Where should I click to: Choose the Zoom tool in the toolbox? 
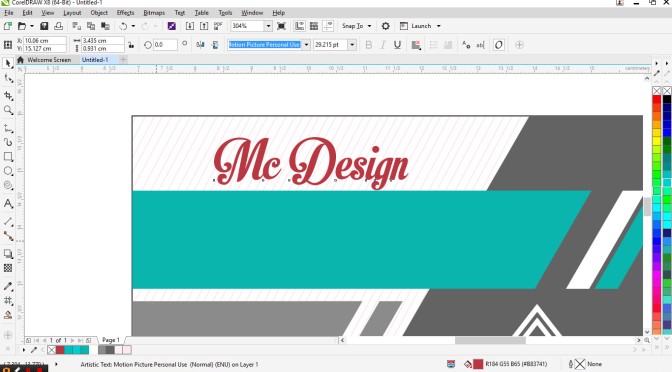click(x=8, y=110)
